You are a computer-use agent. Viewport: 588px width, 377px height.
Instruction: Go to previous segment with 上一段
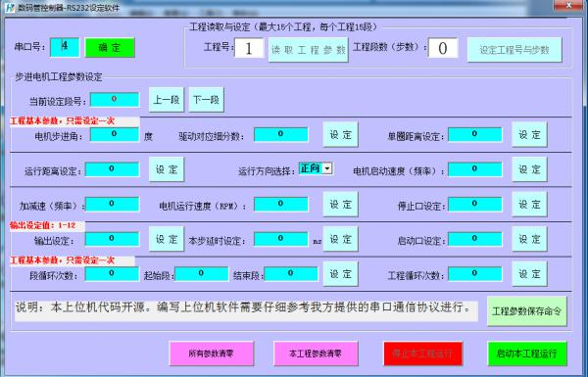167,100
